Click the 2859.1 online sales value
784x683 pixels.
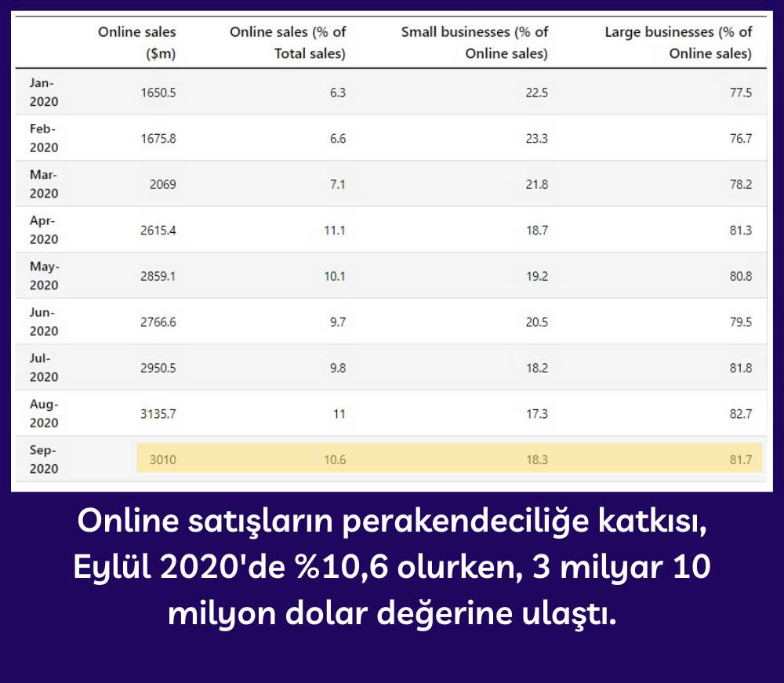[158, 276]
